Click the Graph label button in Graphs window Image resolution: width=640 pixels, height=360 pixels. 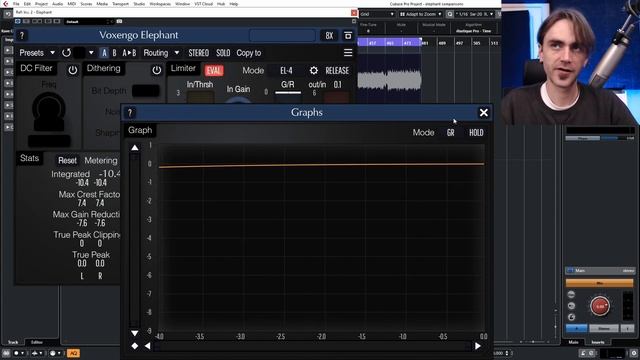(140, 130)
